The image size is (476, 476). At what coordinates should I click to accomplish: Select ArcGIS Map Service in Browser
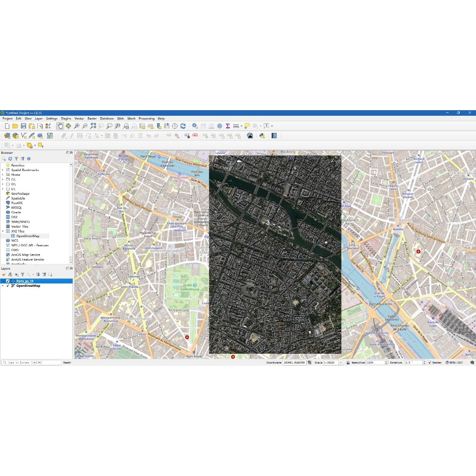coord(26,255)
